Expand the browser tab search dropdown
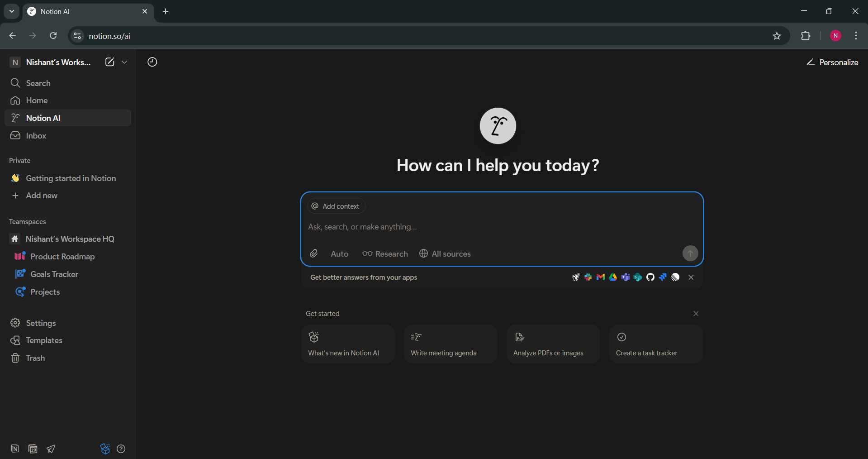 pos(11,11)
